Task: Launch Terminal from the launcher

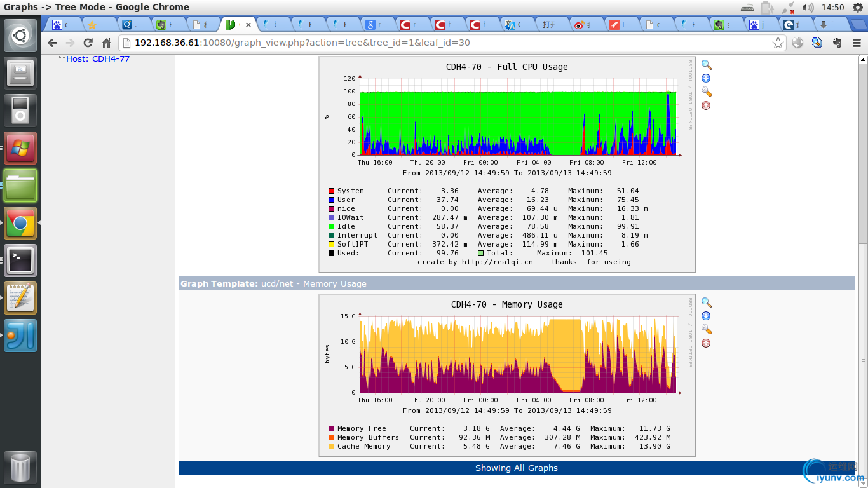Action: [20, 260]
